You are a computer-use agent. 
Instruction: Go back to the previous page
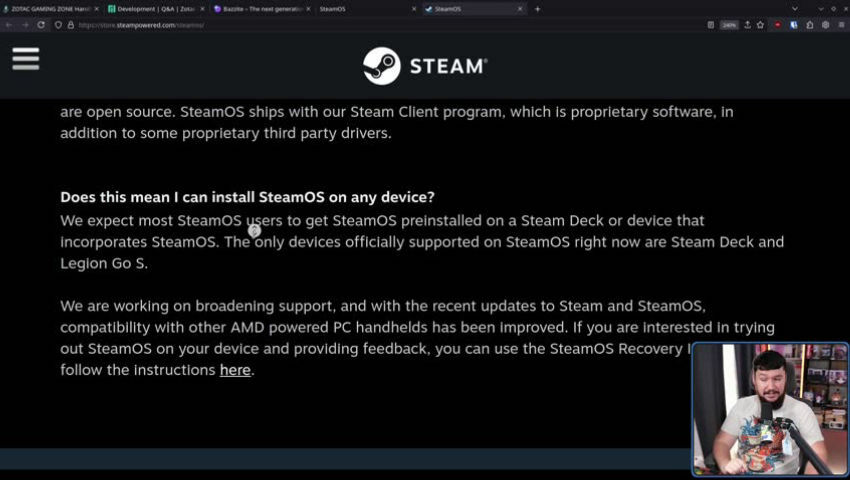pyautogui.click(x=9, y=25)
